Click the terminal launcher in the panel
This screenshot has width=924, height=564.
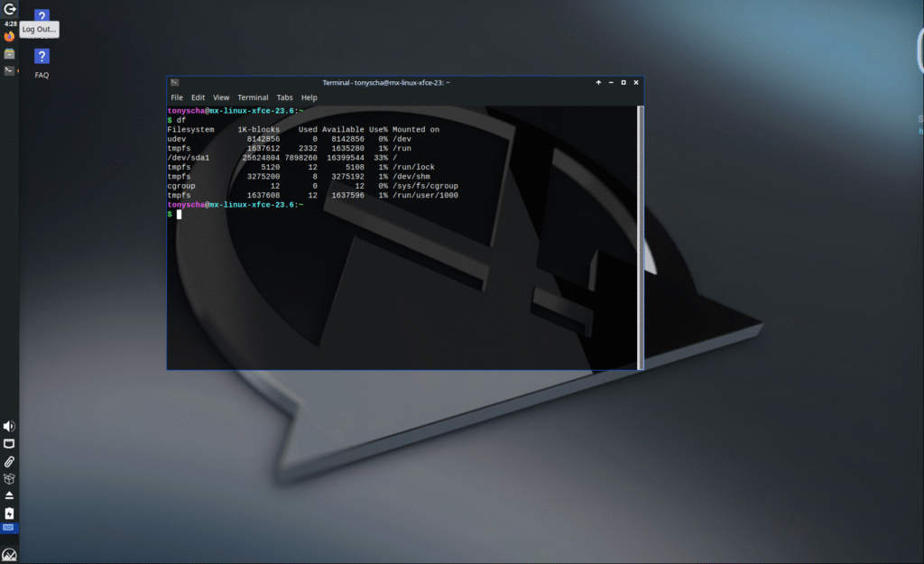tap(9, 70)
